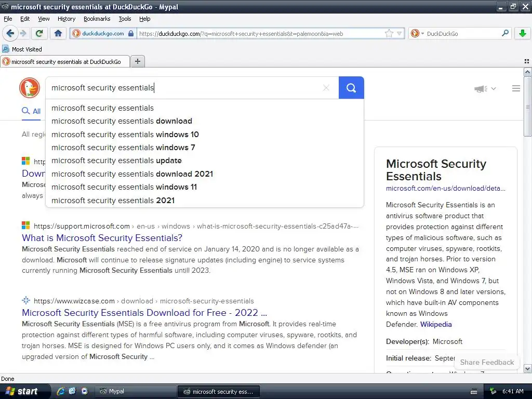532x399 pixels.
Task: Open a new tab with plus button
Action: tap(137, 61)
